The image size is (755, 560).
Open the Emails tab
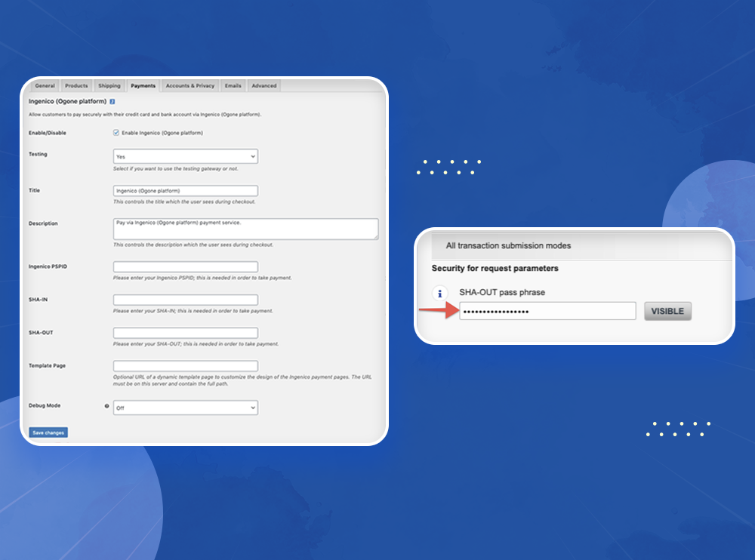point(233,86)
